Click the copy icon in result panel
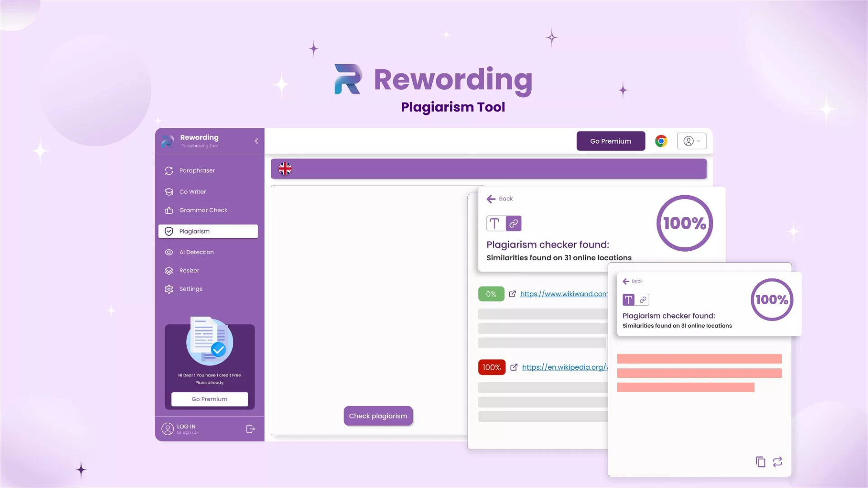 coord(760,462)
